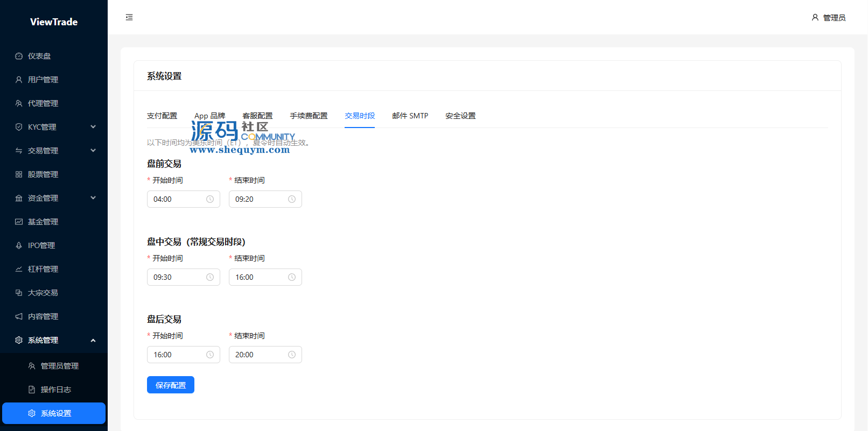Open 杠杆管理 menu label
Screen dimensions: 868x431
43,269
